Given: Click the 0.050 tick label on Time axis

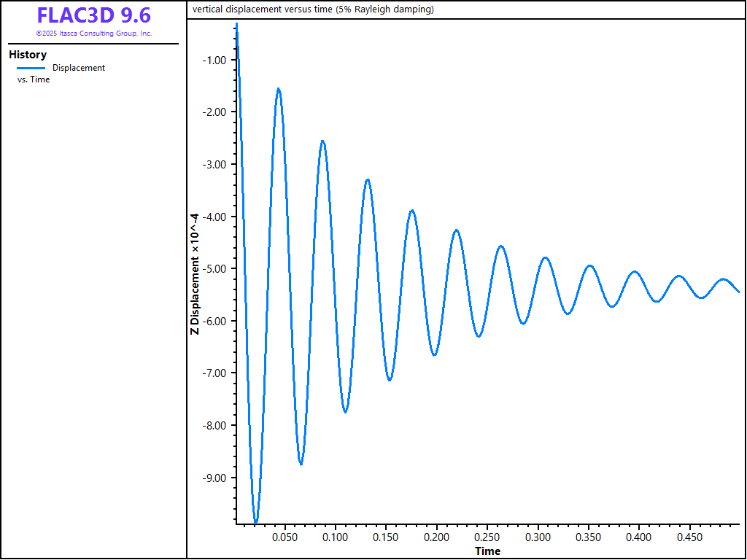Looking at the screenshot, I should [285, 537].
